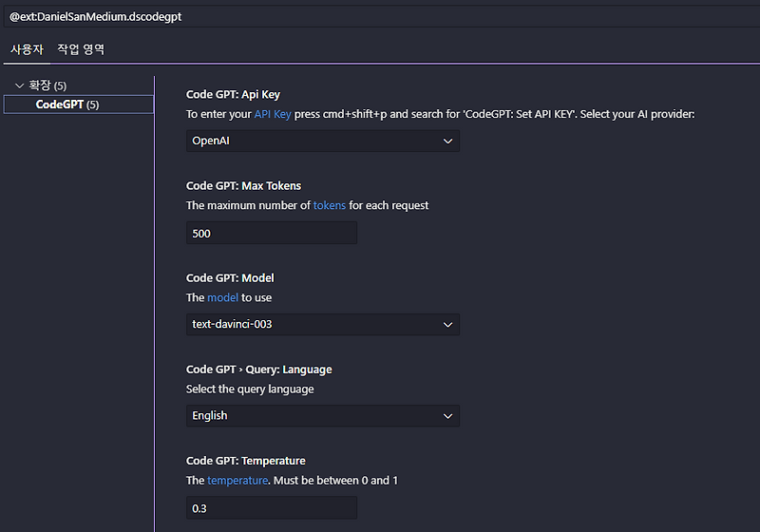Switch to the 사용자 tab
This screenshot has height=532, width=760.
click(28, 49)
